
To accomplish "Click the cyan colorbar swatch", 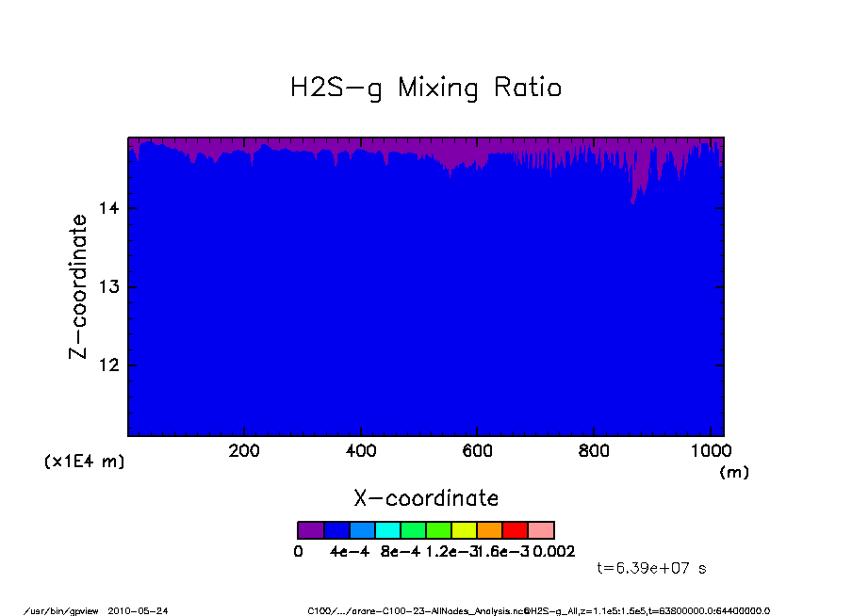I will pyautogui.click(x=388, y=530).
